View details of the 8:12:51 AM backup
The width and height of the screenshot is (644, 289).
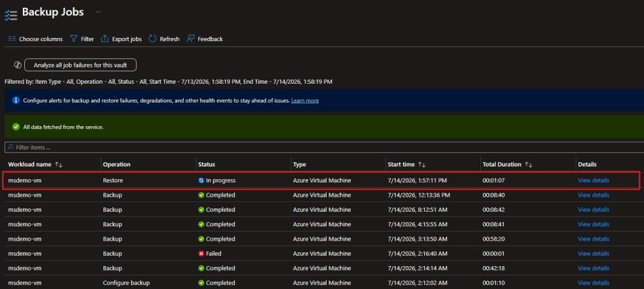click(594, 210)
